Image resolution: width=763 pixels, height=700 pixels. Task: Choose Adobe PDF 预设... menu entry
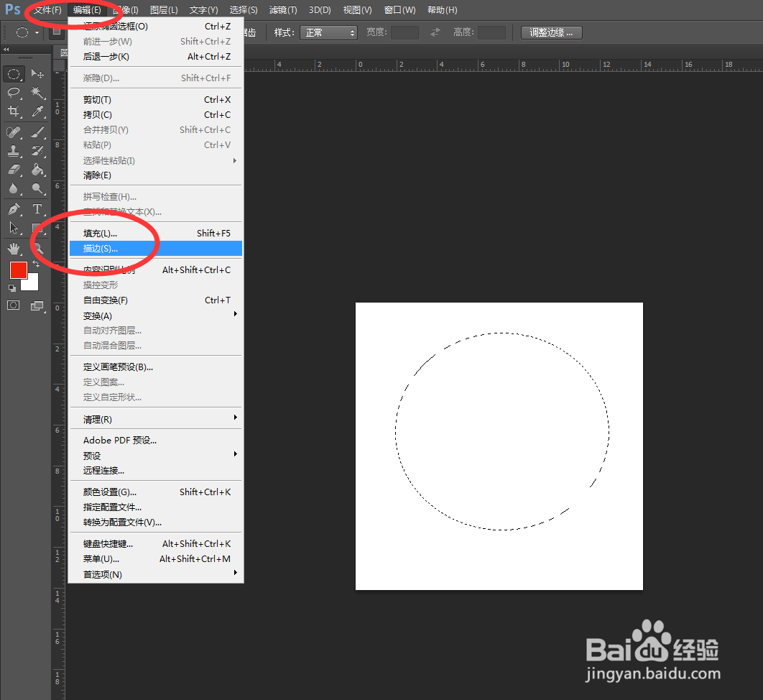click(156, 440)
